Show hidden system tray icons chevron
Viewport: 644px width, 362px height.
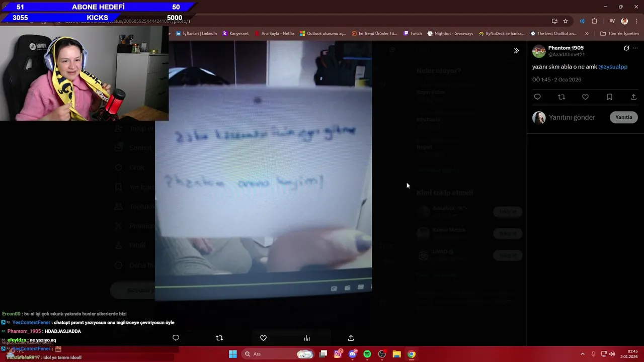click(x=583, y=354)
